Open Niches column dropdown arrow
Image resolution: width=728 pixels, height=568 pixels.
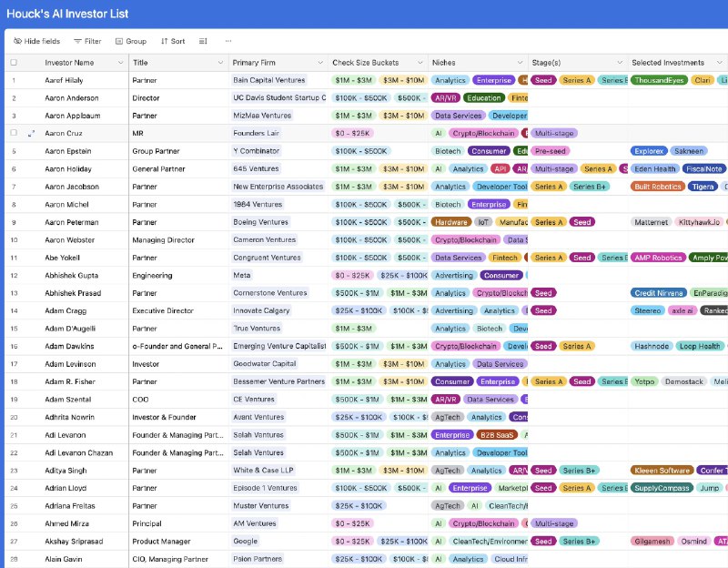tap(520, 62)
